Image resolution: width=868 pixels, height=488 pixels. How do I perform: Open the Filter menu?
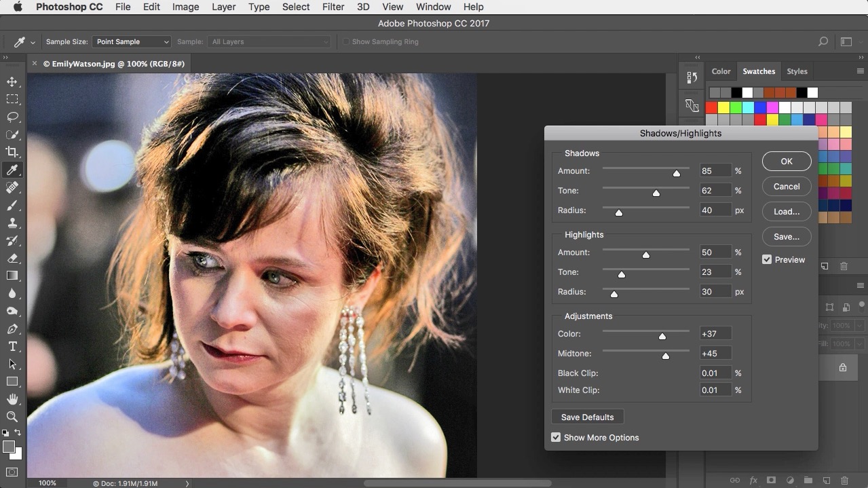(333, 7)
